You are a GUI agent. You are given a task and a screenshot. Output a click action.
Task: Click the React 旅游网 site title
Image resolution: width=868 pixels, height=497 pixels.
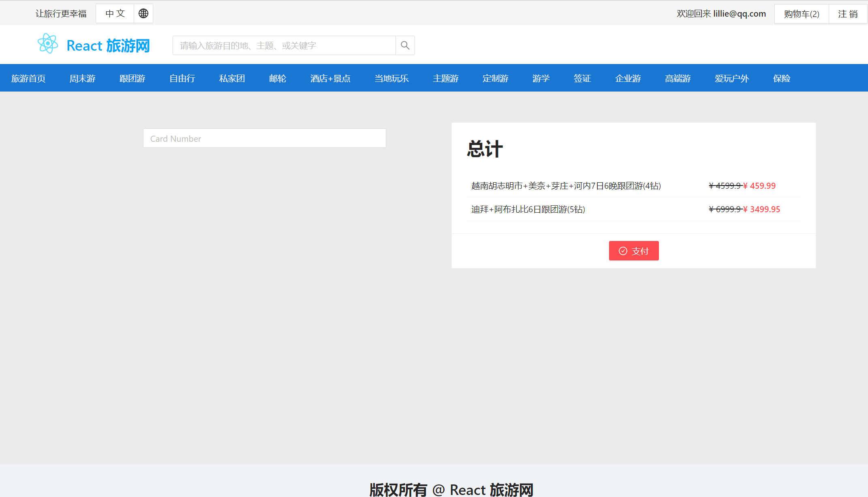(x=108, y=45)
